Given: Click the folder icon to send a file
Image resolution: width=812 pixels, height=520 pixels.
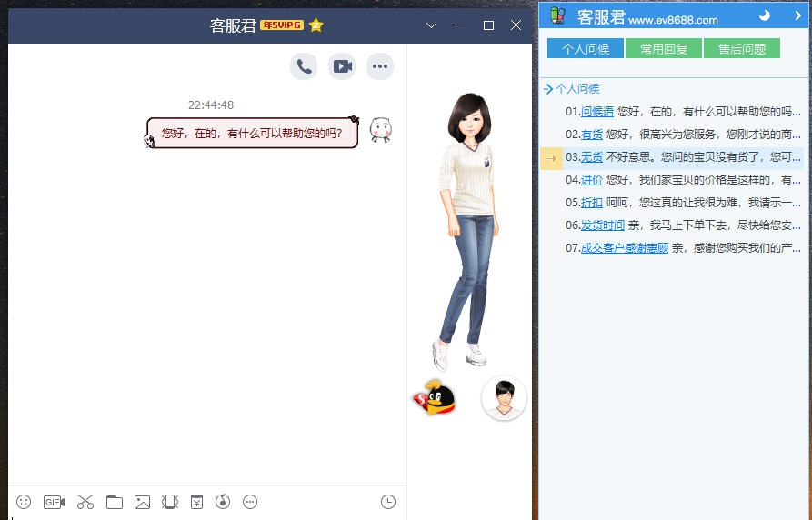Looking at the screenshot, I should 114,502.
